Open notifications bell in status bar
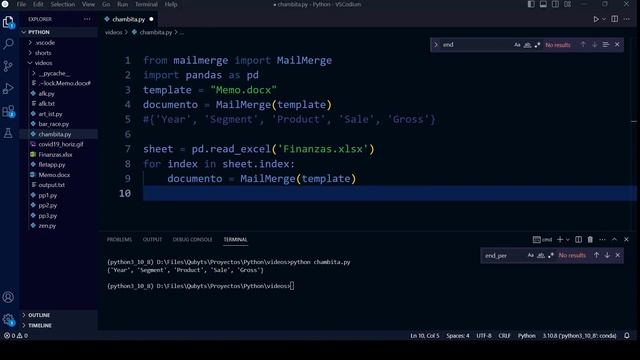The height and width of the screenshot is (360, 640). pos(627,336)
